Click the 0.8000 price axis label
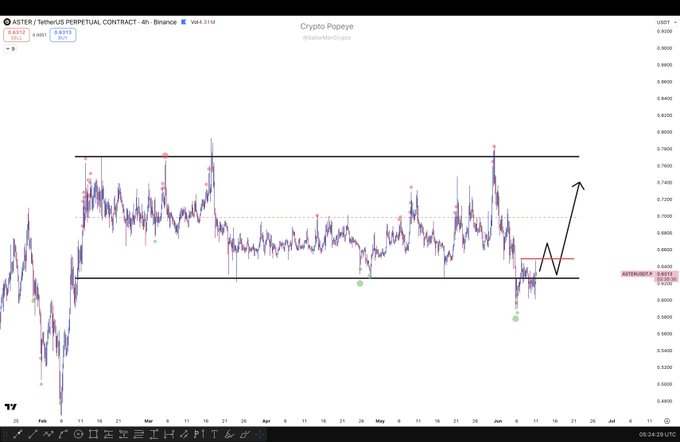680x442 pixels. [x=664, y=132]
